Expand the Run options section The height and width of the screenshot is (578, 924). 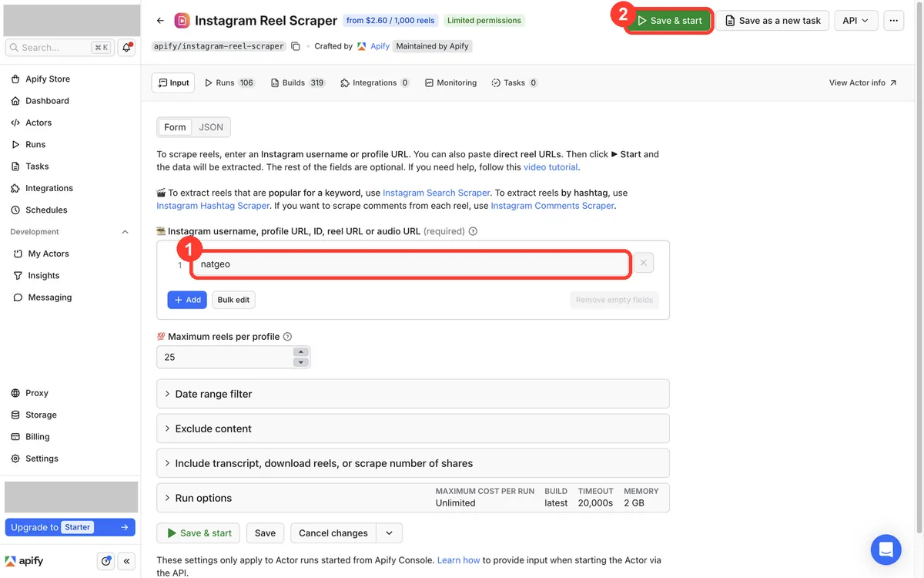(x=413, y=498)
